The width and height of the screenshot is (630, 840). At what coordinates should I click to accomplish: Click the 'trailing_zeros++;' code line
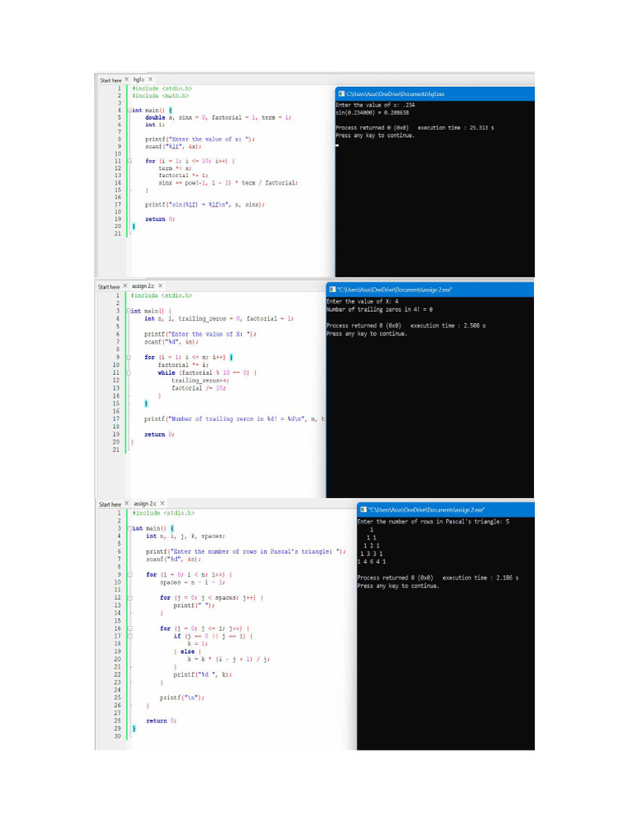(x=200, y=381)
